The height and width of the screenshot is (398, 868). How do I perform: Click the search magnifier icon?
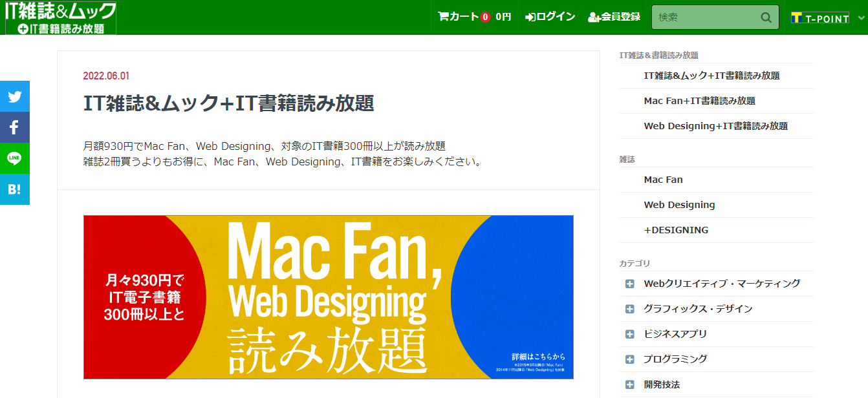tap(766, 17)
